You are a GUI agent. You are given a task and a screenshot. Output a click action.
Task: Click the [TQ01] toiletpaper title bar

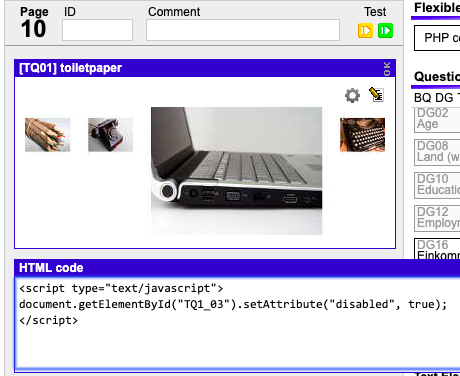coord(205,68)
